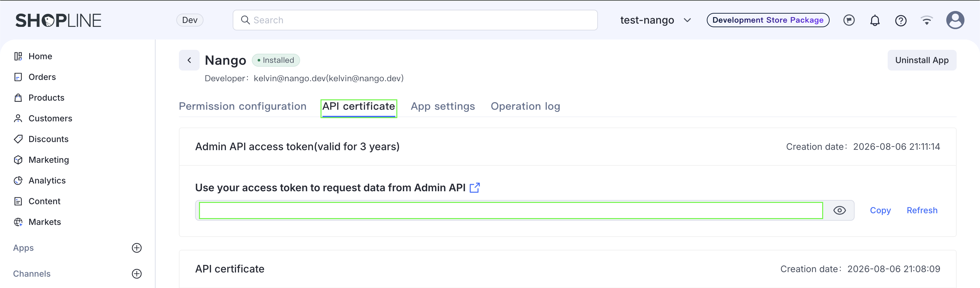Click the Dev environment badge
980x288 pixels.
[x=190, y=20]
